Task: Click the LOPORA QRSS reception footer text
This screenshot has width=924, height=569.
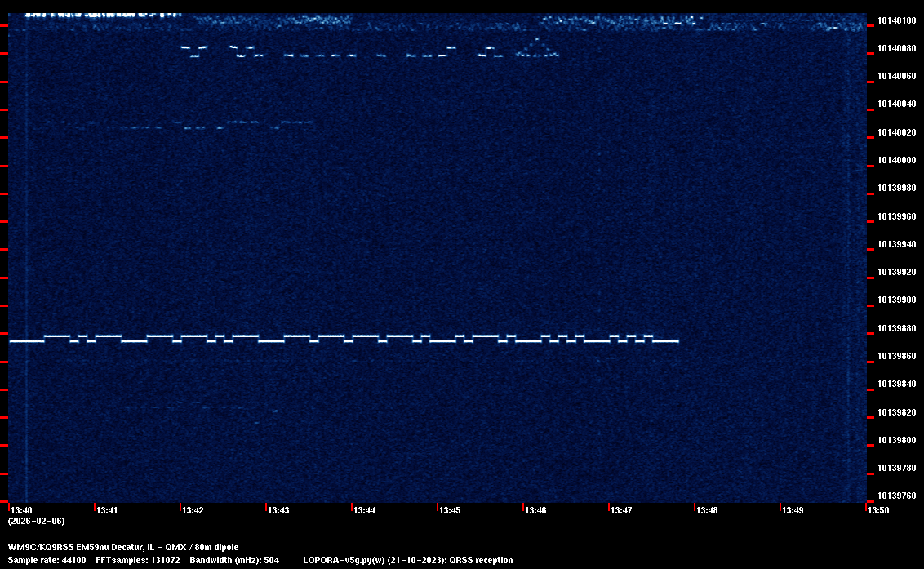Action: point(407,560)
